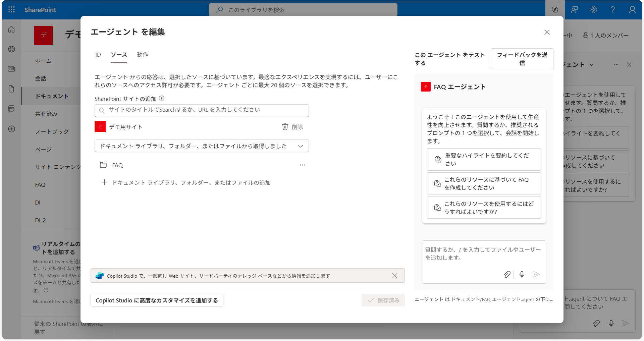Click the SharePoint brand title
The image size is (644, 341).
[40, 10]
